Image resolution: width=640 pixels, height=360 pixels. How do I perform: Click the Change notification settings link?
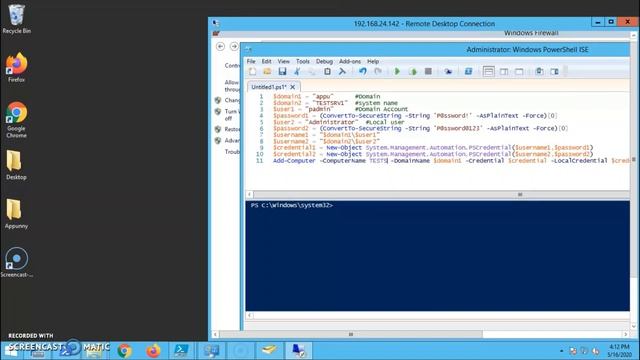[232, 100]
